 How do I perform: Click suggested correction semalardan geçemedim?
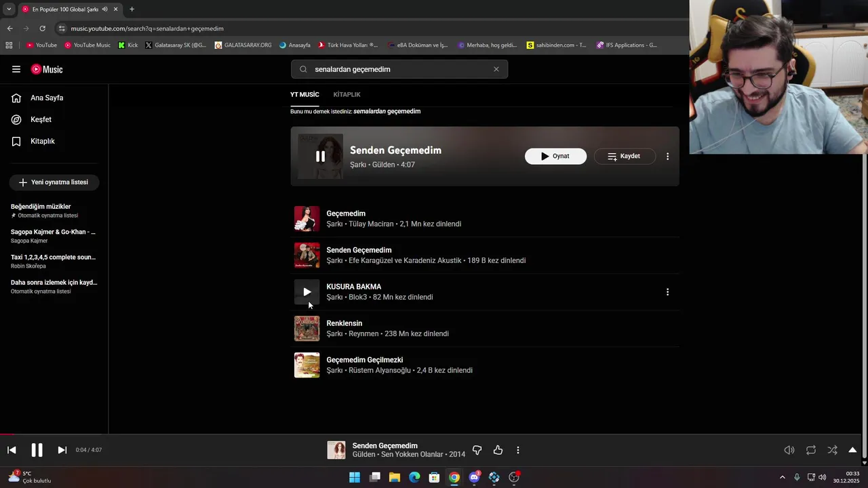tap(387, 111)
